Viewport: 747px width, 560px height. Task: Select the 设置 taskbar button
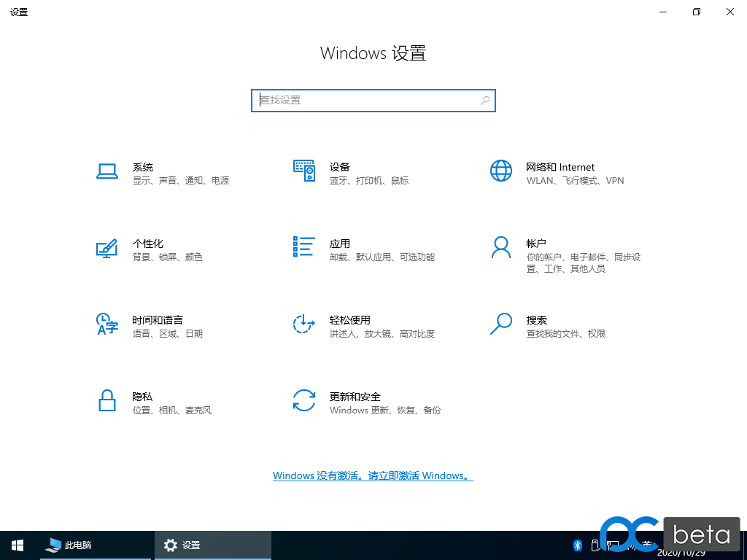[x=213, y=545]
